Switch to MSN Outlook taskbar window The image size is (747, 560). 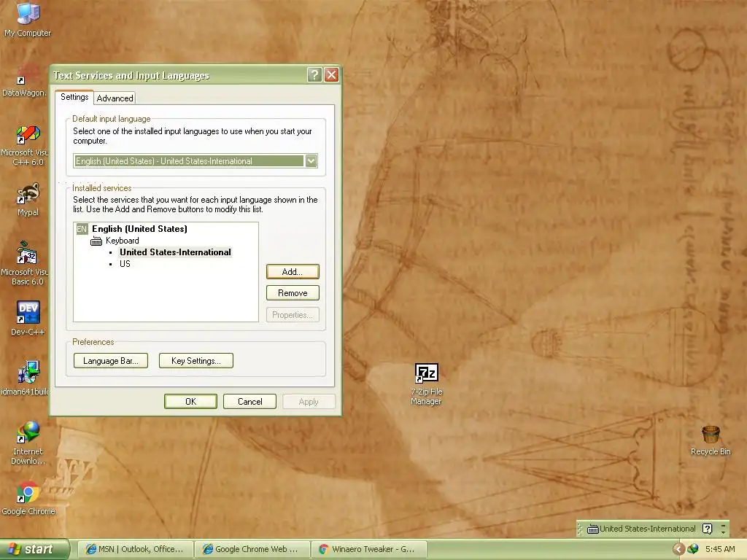pyautogui.click(x=135, y=549)
